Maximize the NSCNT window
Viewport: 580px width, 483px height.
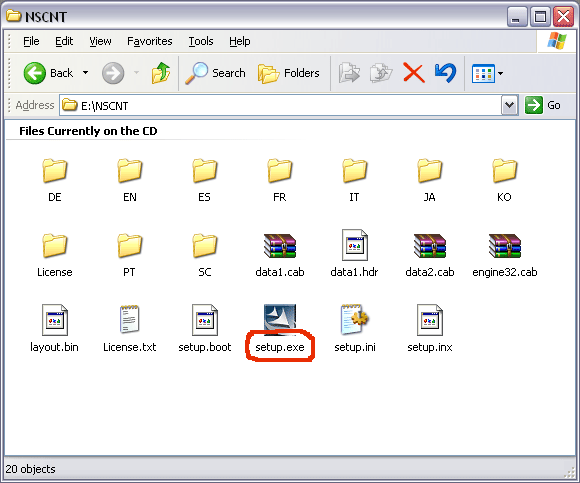[x=540, y=17]
